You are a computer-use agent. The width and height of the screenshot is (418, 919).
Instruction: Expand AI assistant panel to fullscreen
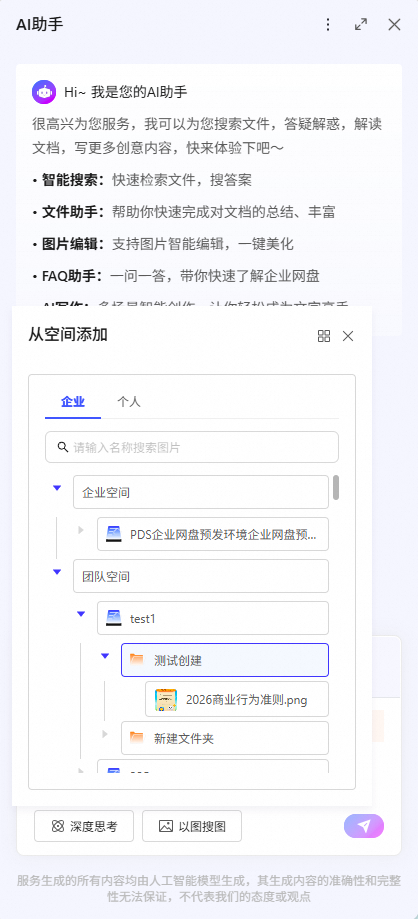(x=361, y=25)
